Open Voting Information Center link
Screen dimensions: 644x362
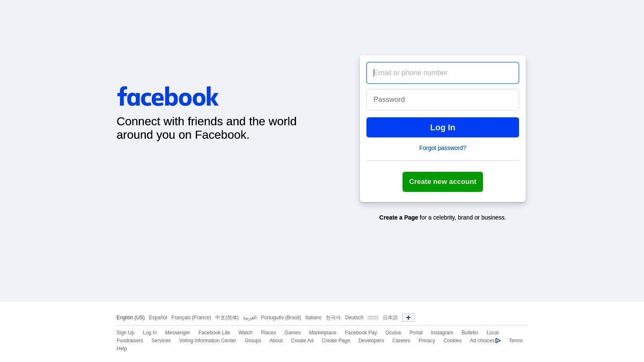click(x=208, y=341)
